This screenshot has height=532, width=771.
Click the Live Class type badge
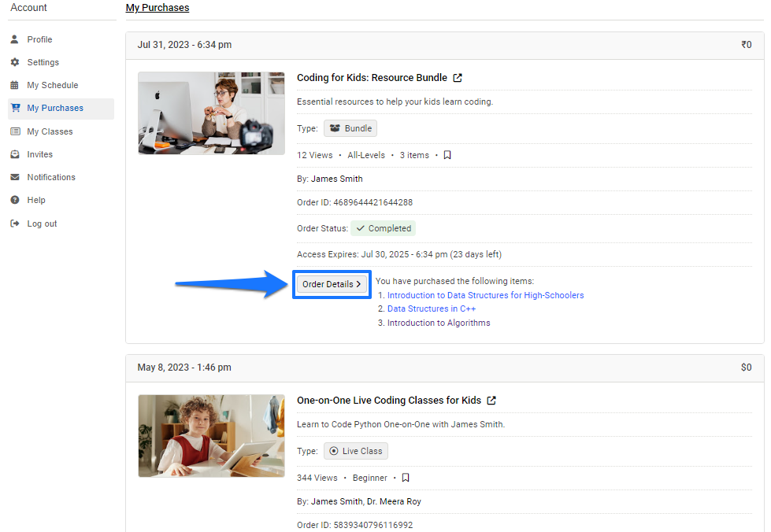tap(356, 451)
